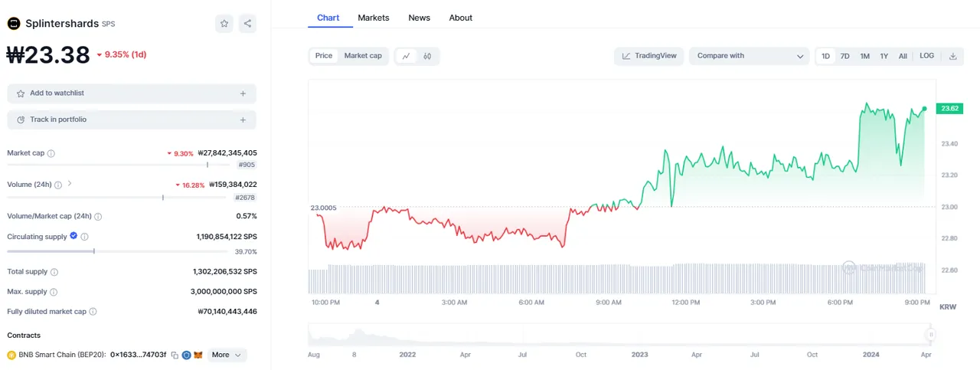Click the Splintershards coin logo
Viewport: 980px width, 370px height.
[x=14, y=24]
